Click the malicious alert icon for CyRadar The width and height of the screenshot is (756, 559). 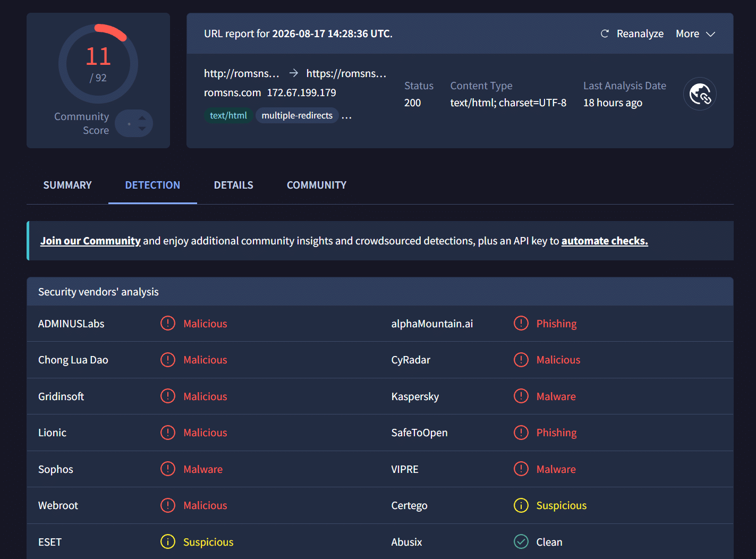(521, 360)
